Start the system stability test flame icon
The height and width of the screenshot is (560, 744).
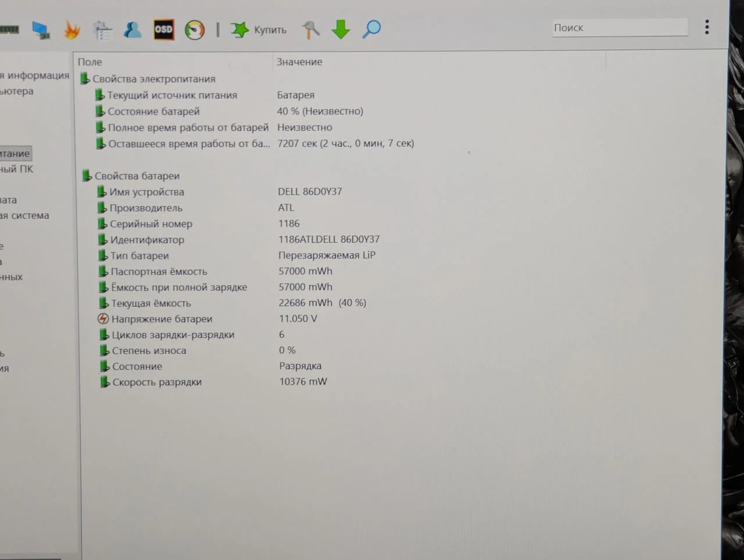coord(71,30)
